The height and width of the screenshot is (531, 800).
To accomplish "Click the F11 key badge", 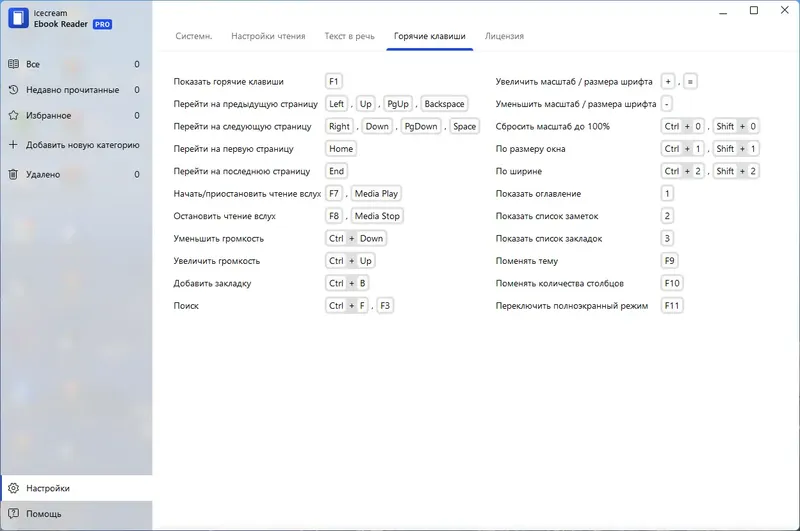I will pyautogui.click(x=672, y=306).
